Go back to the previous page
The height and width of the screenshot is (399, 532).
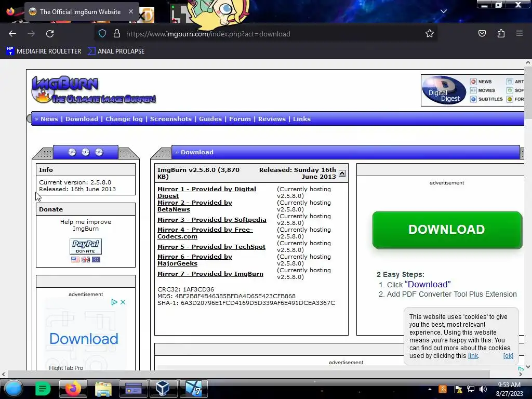(x=12, y=34)
